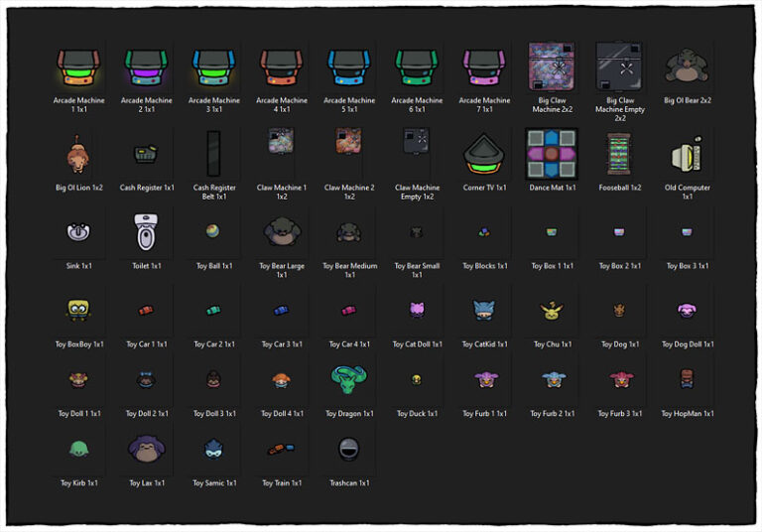Select the Toy Dragon green icon
Screen dimensions: 762x532
point(349,379)
